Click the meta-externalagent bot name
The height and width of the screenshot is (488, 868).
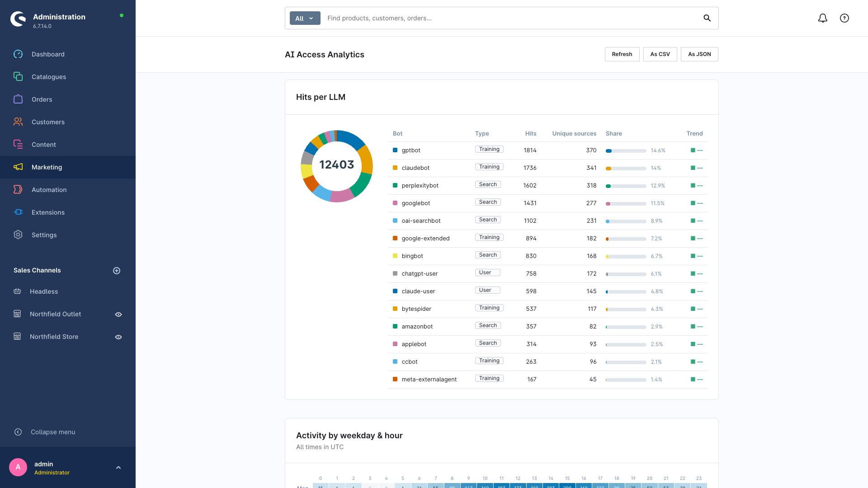429,380
